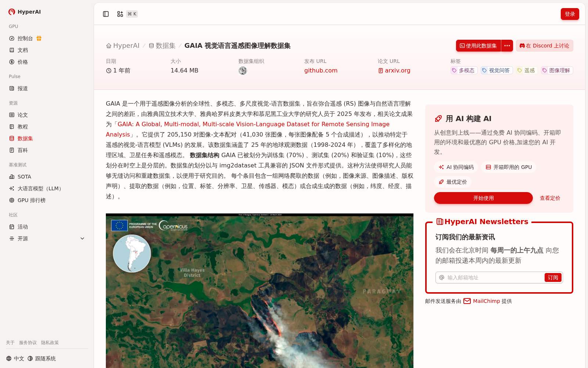Click the AI 协同编码 chip

coord(456,167)
